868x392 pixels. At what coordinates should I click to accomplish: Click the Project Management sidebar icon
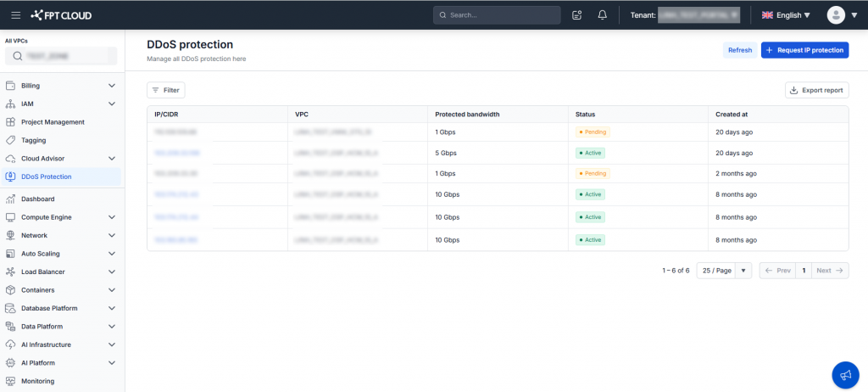10,122
